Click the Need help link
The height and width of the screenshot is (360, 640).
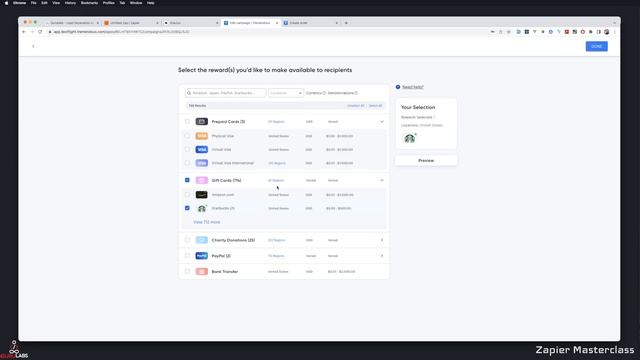[413, 87]
